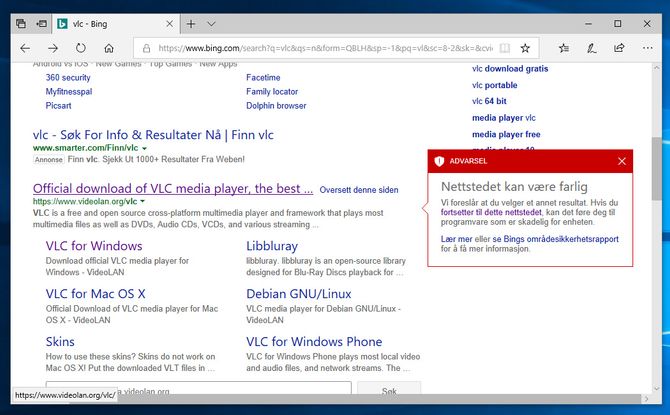Select the vlc - Bing tab
Viewport: 670px width, 415px height.
(115, 24)
